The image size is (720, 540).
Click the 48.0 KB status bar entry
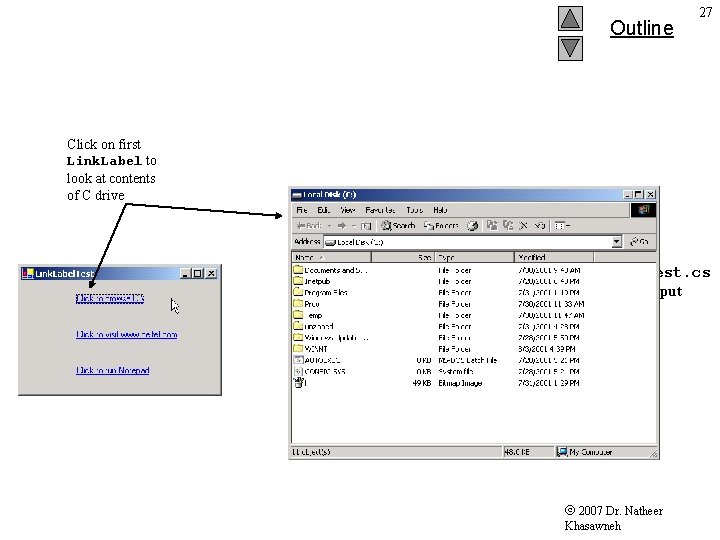528,452
